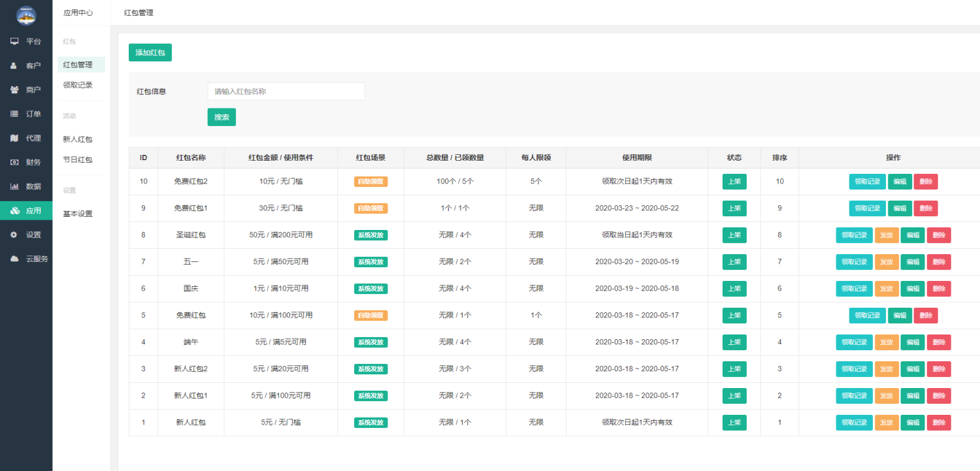This screenshot has height=471, width=980.
Task: Toggle 上架 status for 国庆
Action: (x=734, y=289)
